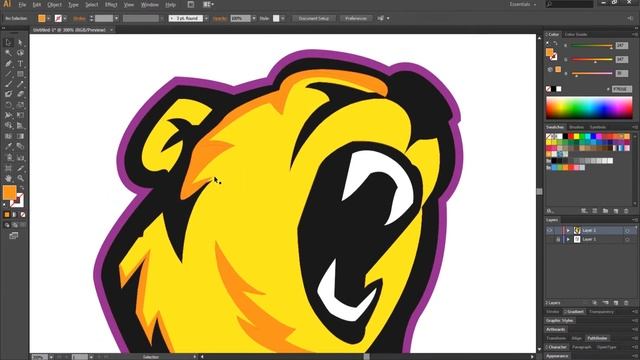The width and height of the screenshot is (640, 360).
Task: Open the stroke color dropdown in control bar
Action: (65, 18)
